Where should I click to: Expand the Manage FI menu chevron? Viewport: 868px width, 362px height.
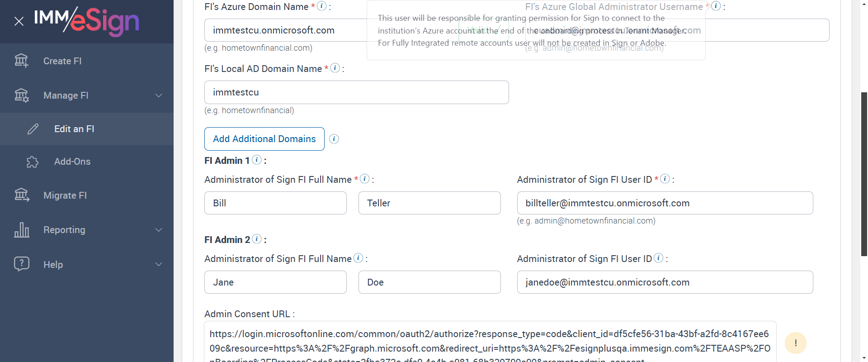point(159,95)
